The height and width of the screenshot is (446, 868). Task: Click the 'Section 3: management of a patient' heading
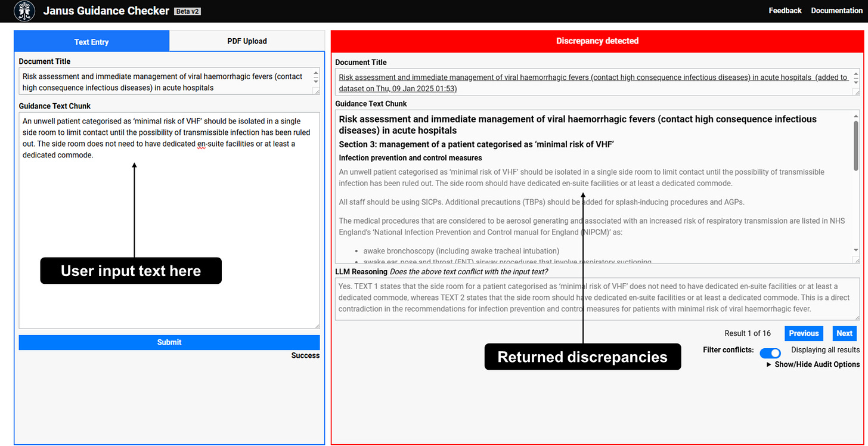point(476,144)
